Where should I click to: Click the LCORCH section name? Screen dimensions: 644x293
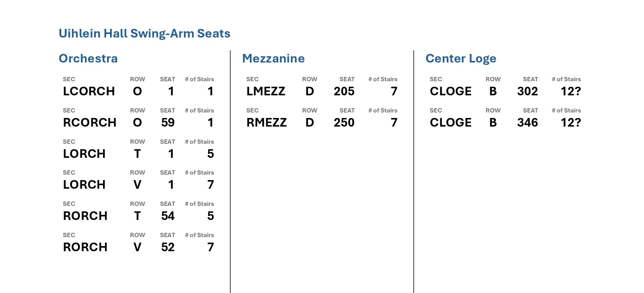coord(89,91)
